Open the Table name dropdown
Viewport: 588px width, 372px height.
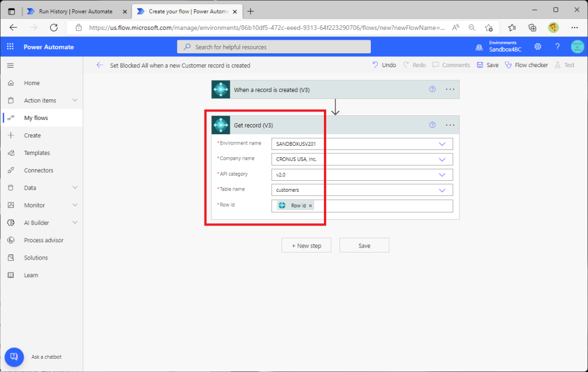442,190
